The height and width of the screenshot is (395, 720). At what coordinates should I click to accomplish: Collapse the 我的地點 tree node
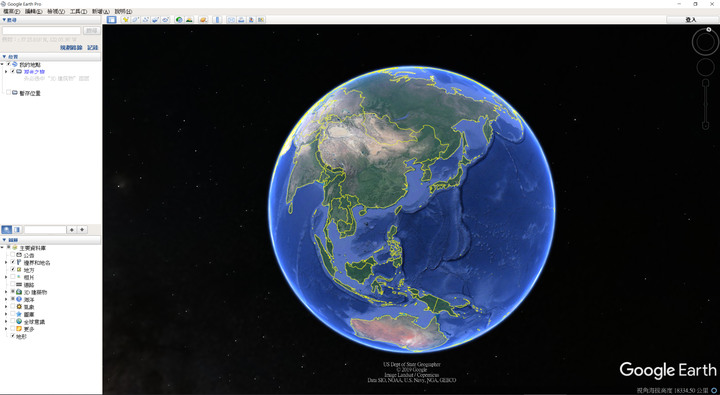click(x=3, y=64)
